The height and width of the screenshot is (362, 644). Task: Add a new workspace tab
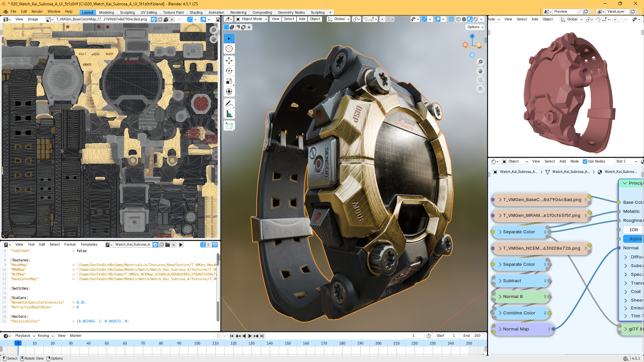pyautogui.click(x=330, y=12)
